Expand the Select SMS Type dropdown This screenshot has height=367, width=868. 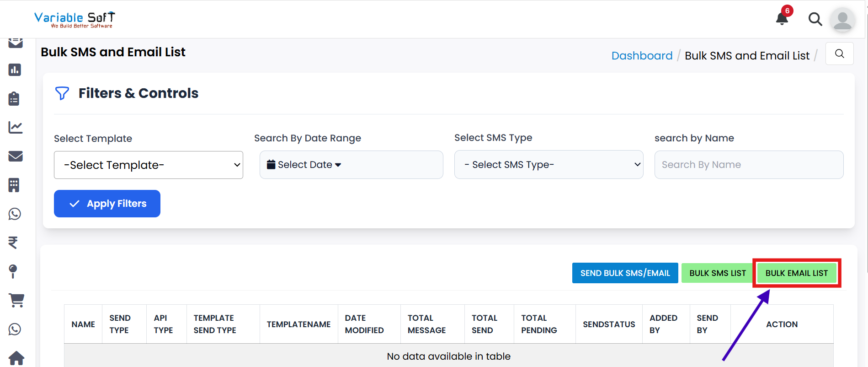(548, 165)
